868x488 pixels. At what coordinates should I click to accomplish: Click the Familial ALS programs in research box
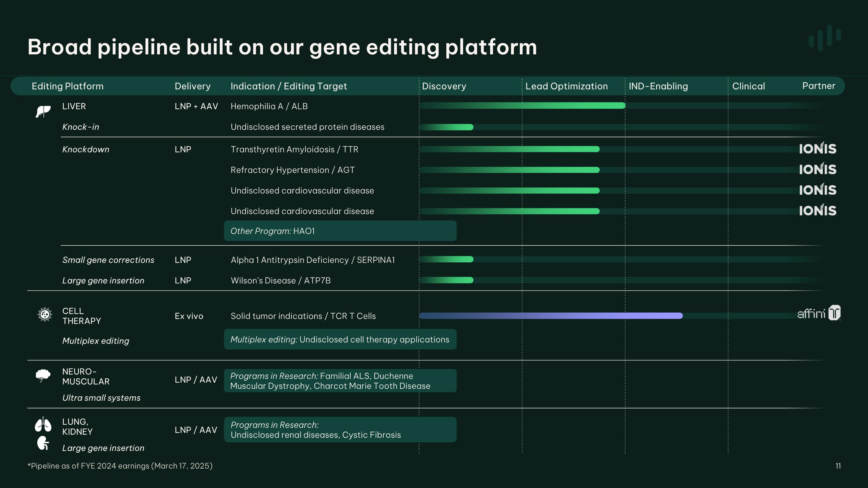340,381
